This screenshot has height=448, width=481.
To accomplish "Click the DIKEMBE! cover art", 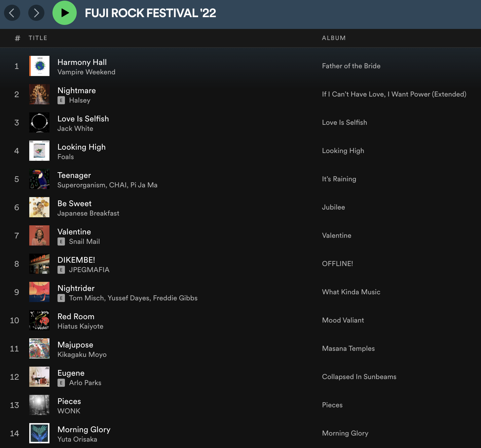I will tap(39, 264).
